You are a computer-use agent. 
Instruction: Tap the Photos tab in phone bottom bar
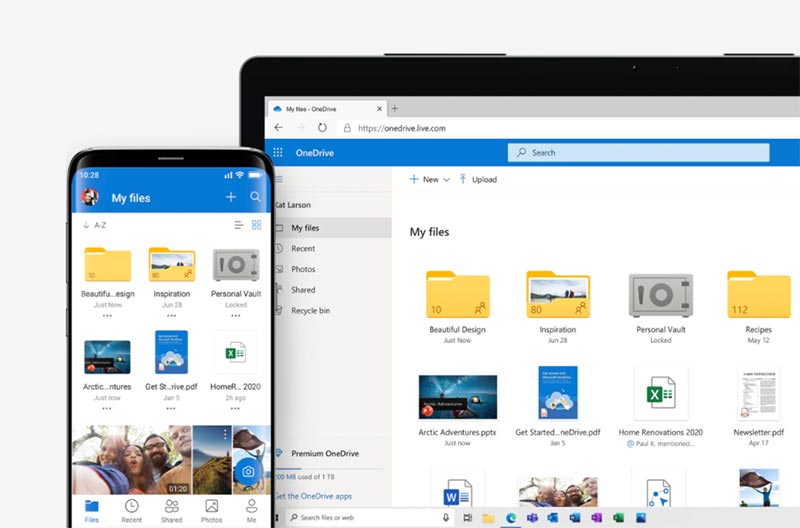pos(211,511)
